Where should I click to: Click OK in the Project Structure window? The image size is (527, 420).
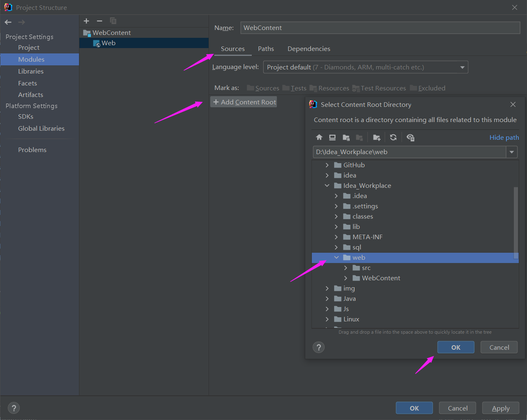pos(414,408)
